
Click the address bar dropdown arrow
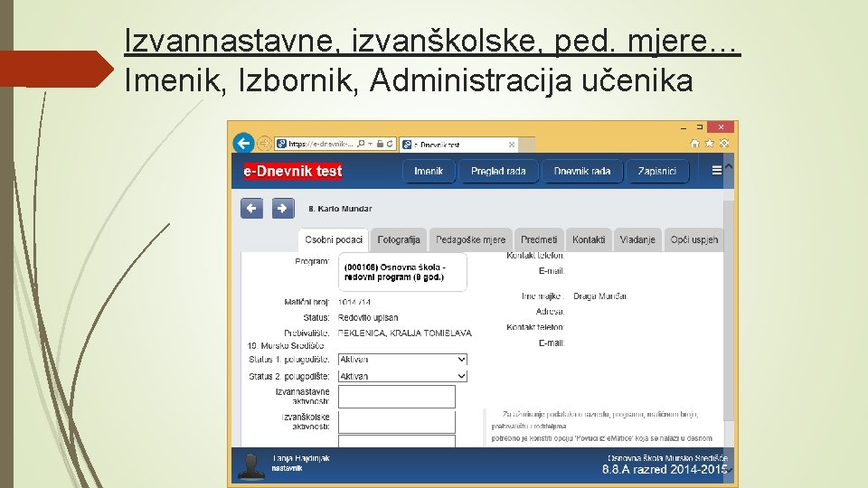(x=370, y=144)
